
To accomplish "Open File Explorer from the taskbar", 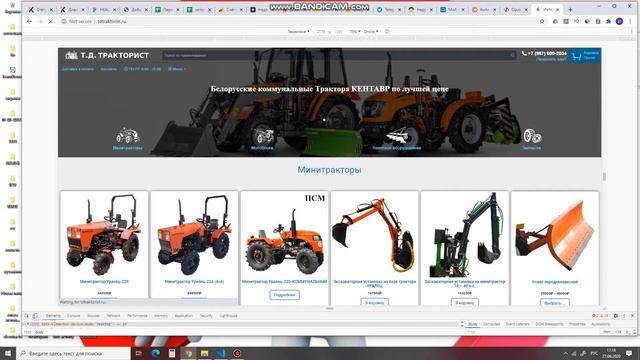I will pyautogui.click(x=204, y=353).
